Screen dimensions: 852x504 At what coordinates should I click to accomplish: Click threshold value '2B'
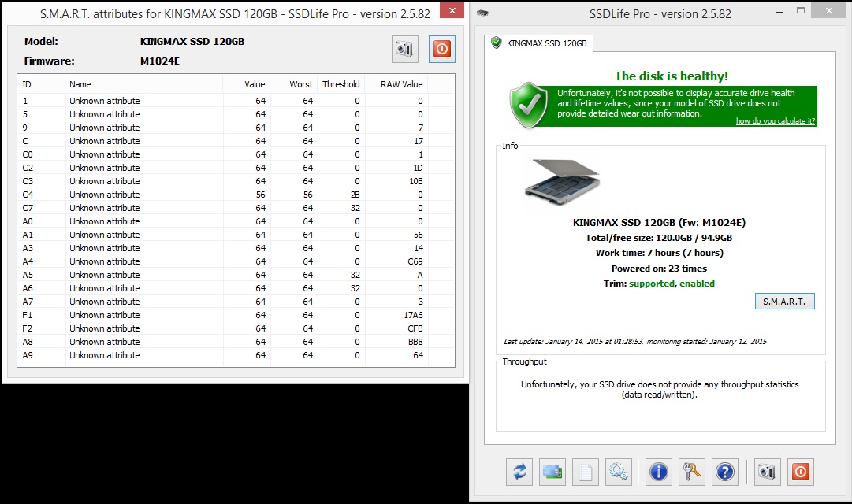click(355, 195)
